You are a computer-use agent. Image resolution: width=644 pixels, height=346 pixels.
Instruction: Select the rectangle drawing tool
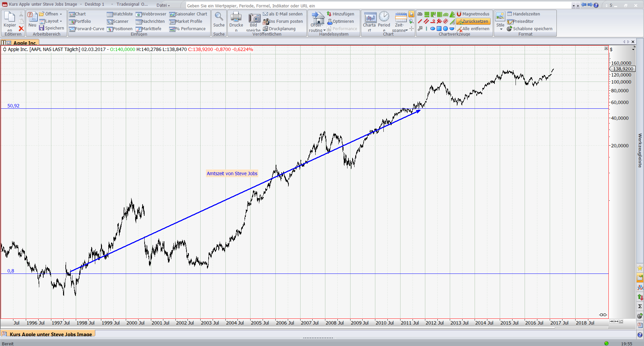(x=439, y=29)
